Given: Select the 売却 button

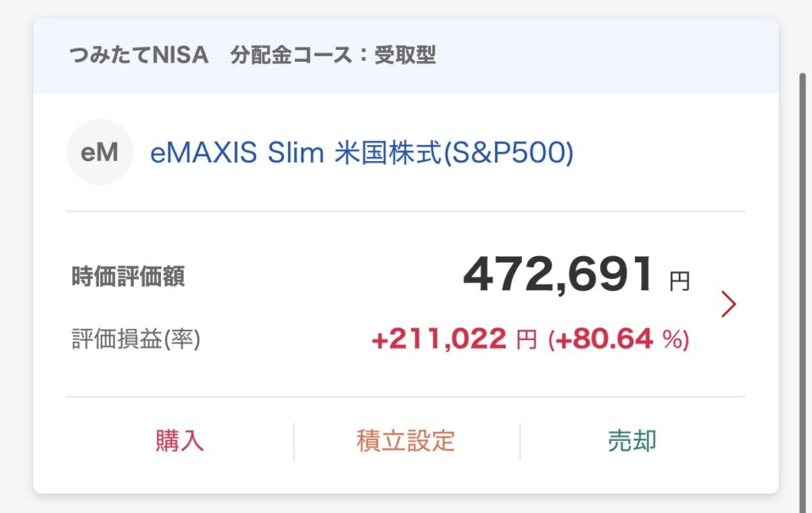Looking at the screenshot, I should [x=632, y=441].
